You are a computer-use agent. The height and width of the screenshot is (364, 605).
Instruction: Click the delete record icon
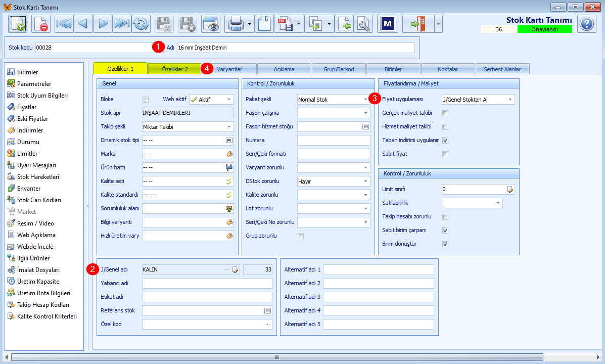tap(41, 24)
